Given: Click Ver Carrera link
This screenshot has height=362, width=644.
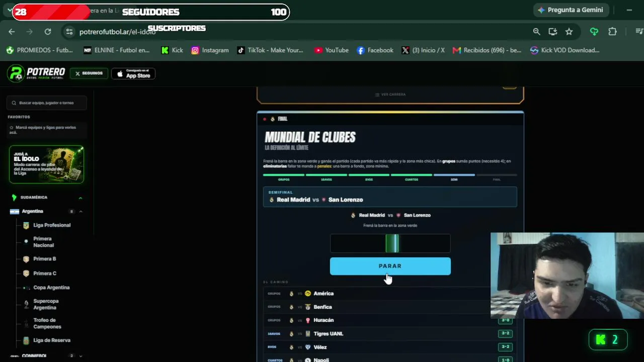Looking at the screenshot, I should point(390,95).
